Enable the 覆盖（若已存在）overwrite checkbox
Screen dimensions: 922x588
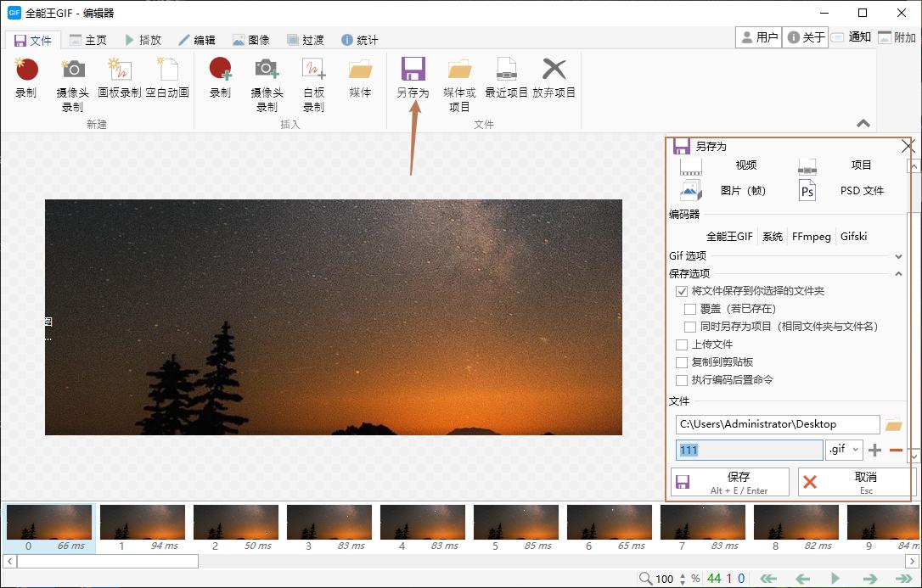tap(690, 309)
